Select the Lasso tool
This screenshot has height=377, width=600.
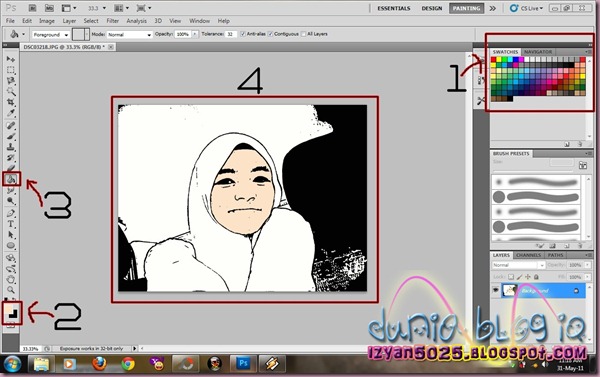click(11, 81)
